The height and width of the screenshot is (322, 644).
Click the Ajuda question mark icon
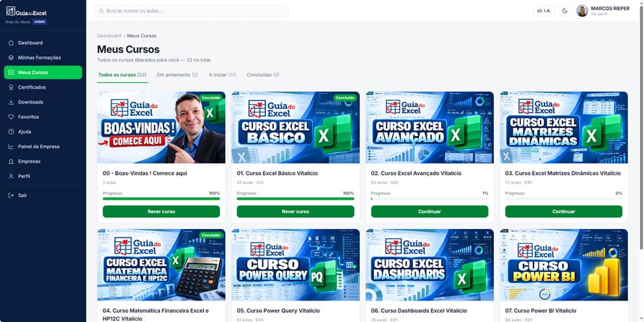11,132
